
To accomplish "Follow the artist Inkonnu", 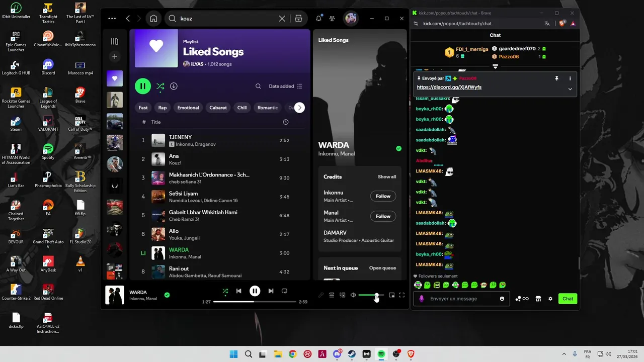I will [383, 196].
